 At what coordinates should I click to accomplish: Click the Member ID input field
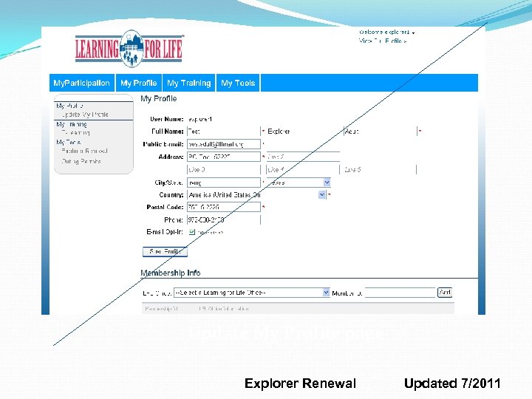coord(400,293)
